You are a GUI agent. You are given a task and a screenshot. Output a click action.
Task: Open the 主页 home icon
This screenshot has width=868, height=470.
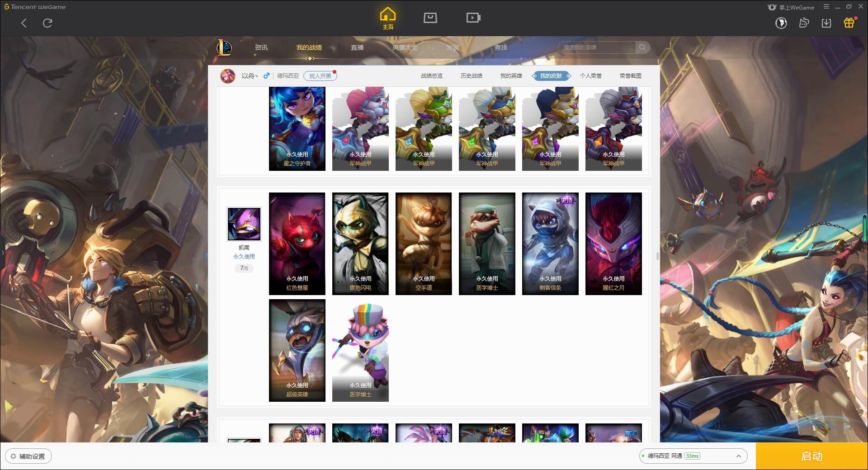click(387, 19)
